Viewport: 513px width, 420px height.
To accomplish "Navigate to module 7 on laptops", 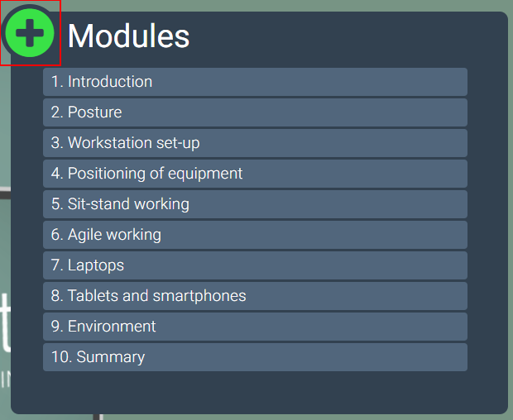I will point(255,265).
